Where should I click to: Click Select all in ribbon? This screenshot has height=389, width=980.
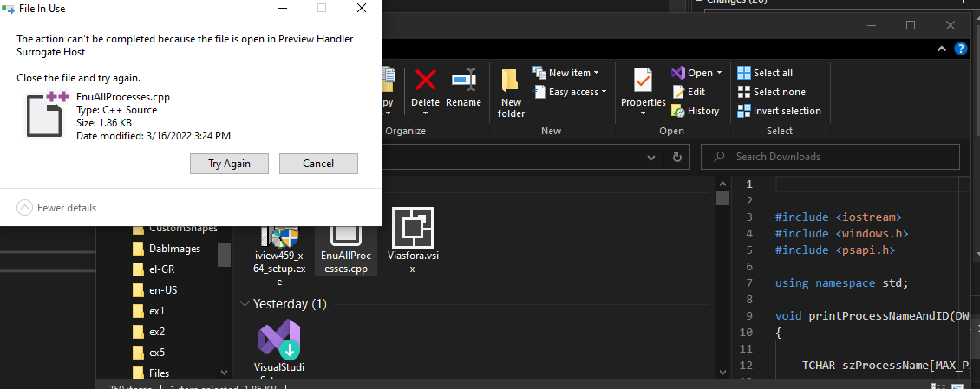click(x=765, y=73)
